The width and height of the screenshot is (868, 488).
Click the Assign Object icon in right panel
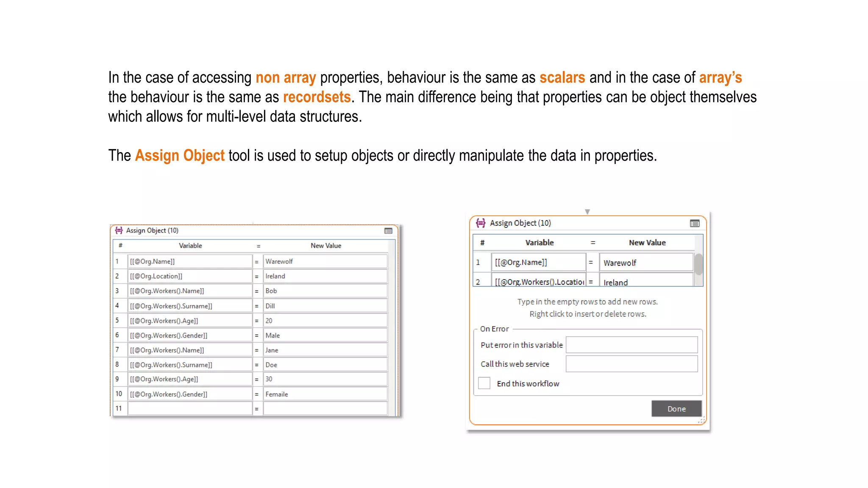point(481,223)
